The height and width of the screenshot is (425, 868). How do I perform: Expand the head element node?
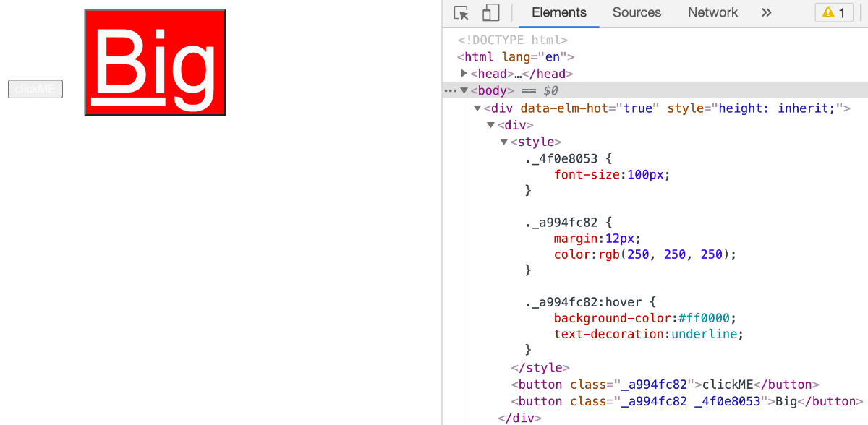tap(464, 74)
